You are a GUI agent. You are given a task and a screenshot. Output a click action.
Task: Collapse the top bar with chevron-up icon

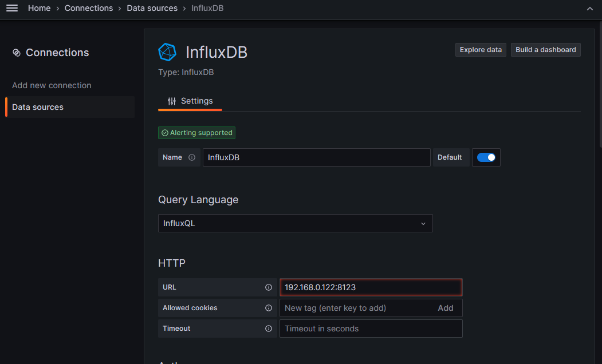tap(590, 9)
